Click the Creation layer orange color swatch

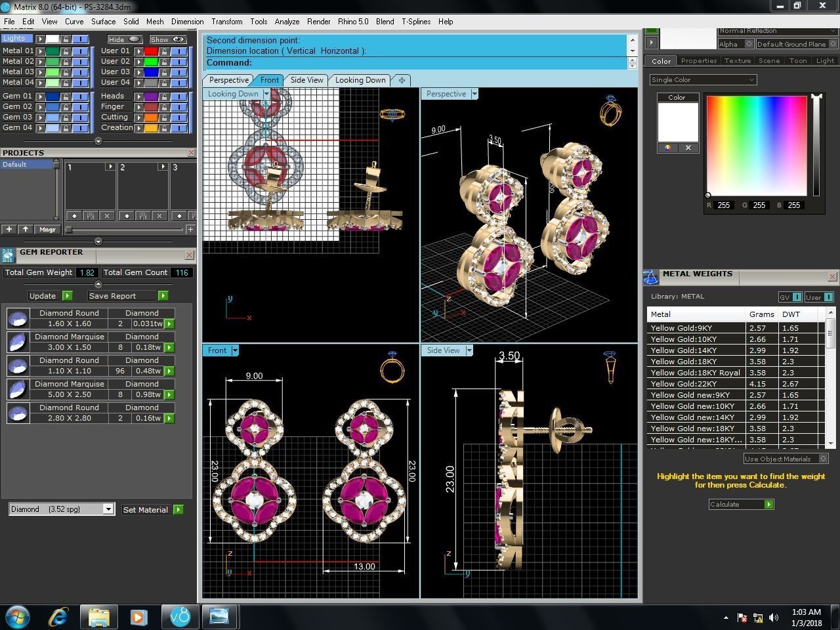tap(151, 128)
